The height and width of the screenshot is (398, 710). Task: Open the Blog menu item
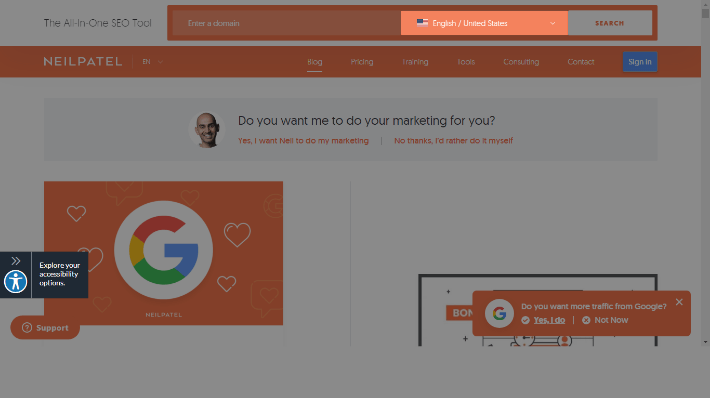[315, 62]
